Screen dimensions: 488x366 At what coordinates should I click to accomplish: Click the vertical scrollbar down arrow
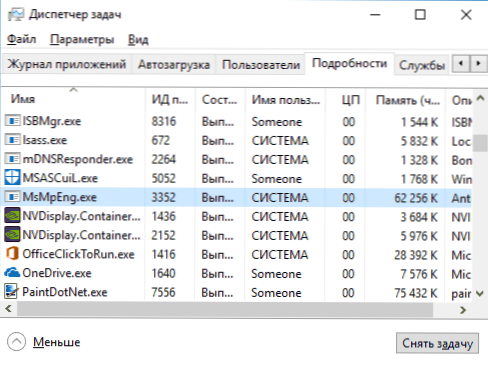pyautogui.click(x=480, y=293)
